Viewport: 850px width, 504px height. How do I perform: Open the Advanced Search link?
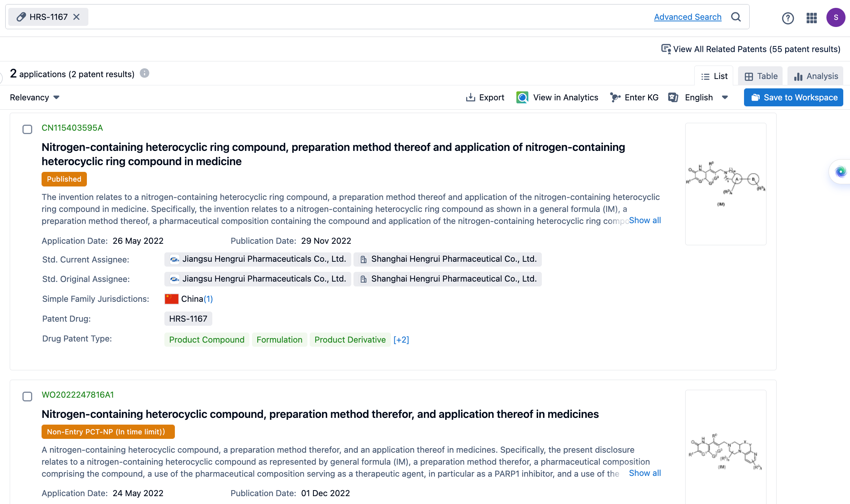tap(687, 17)
